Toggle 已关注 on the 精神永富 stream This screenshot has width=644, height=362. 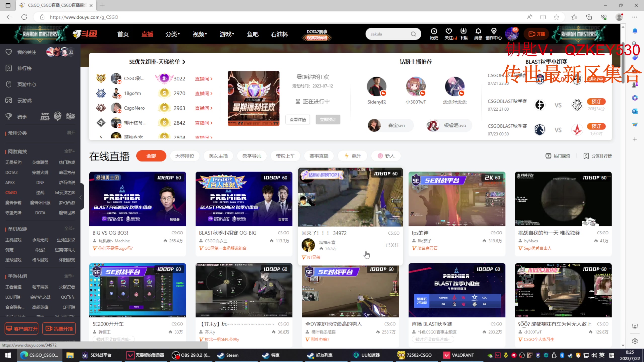(x=392, y=245)
